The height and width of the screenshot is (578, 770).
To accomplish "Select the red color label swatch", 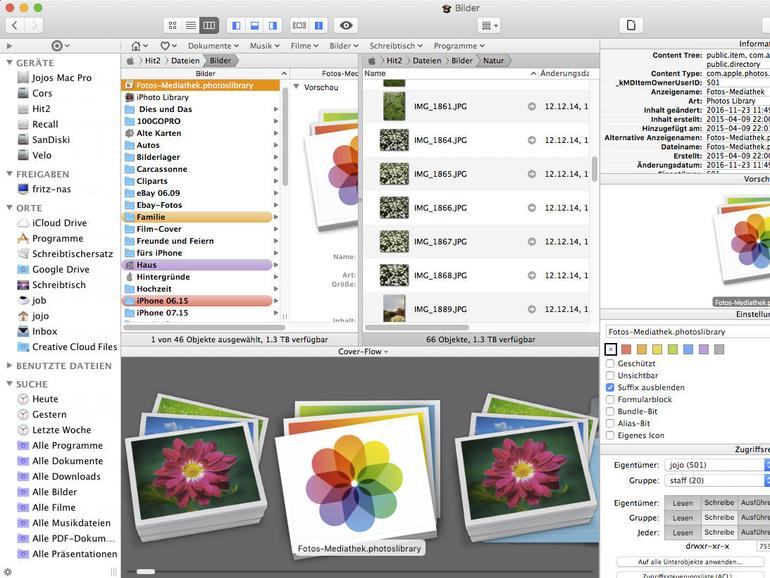I will [627, 349].
